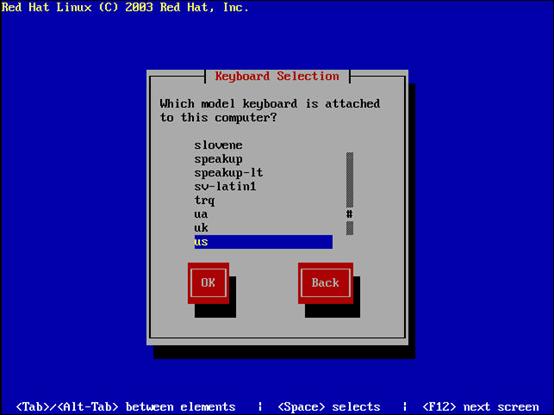Select the highlighted us keyboard layout
Image resolution: width=554 pixels, height=415 pixels.
coord(263,242)
